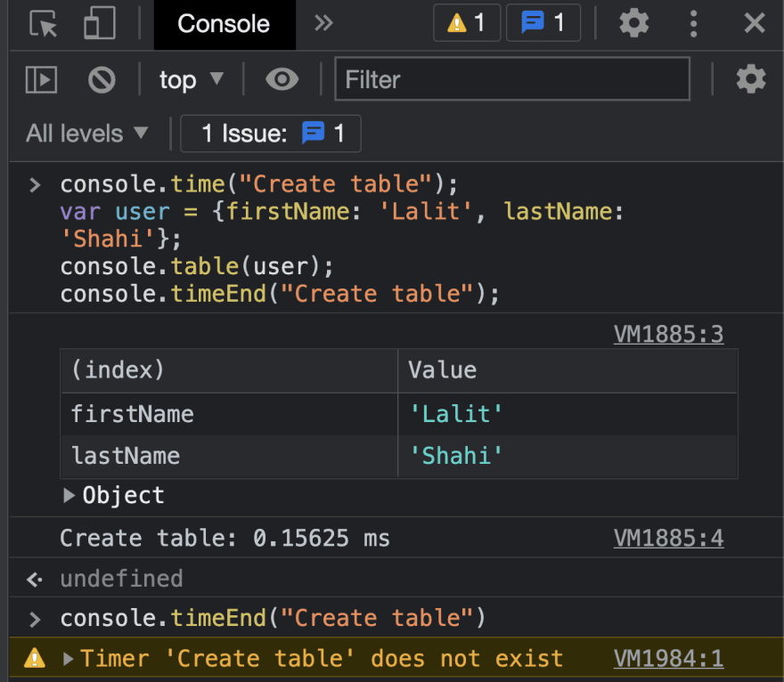
Task: Create a live expression with eye icon
Action: coord(282,79)
